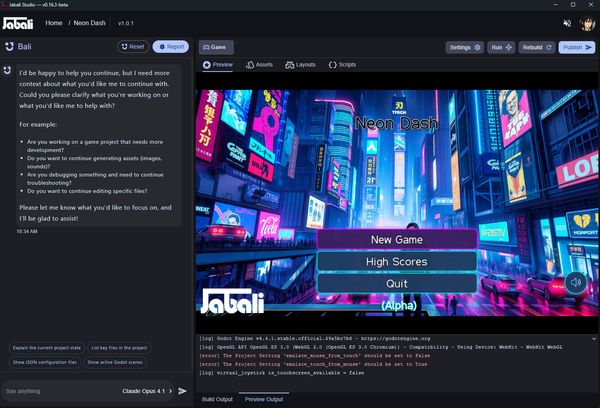Open the Claude Opus 4.1 model selector
Image resolution: width=600 pixels, height=408 pixels.
[148, 391]
